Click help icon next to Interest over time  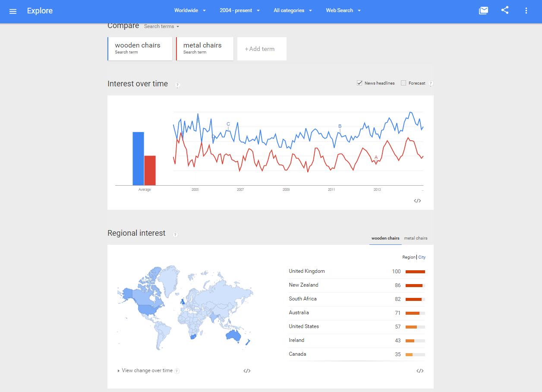(x=177, y=85)
